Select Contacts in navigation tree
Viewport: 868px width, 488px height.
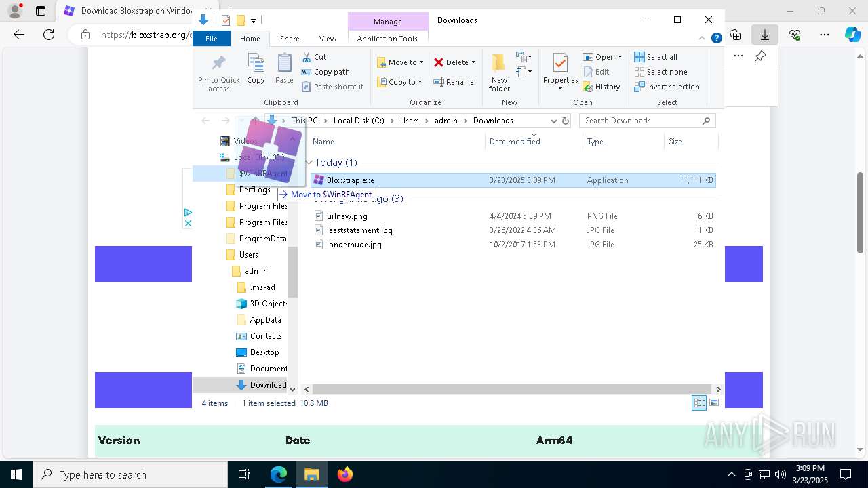coord(258,336)
